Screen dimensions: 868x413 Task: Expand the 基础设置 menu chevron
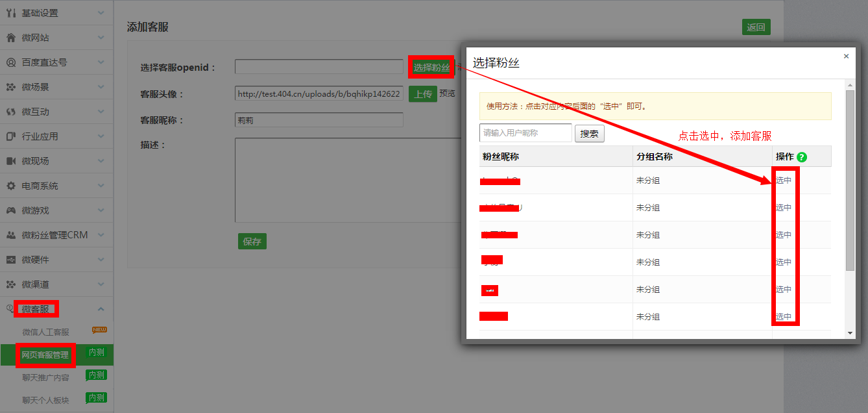click(101, 12)
